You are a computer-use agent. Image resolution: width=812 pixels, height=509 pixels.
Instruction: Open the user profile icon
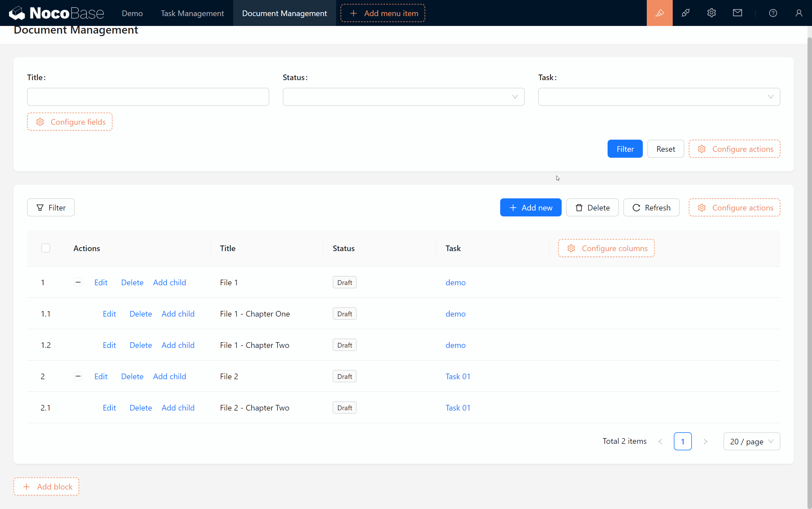coord(798,13)
